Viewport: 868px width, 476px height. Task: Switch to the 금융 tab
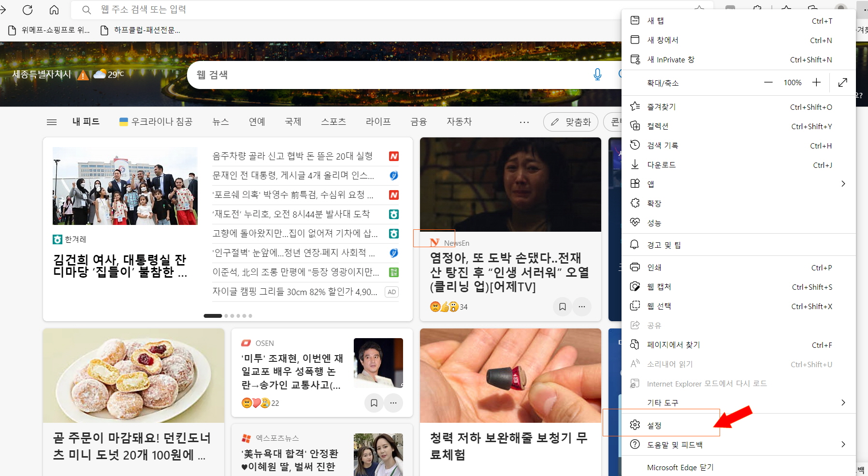[x=419, y=121]
